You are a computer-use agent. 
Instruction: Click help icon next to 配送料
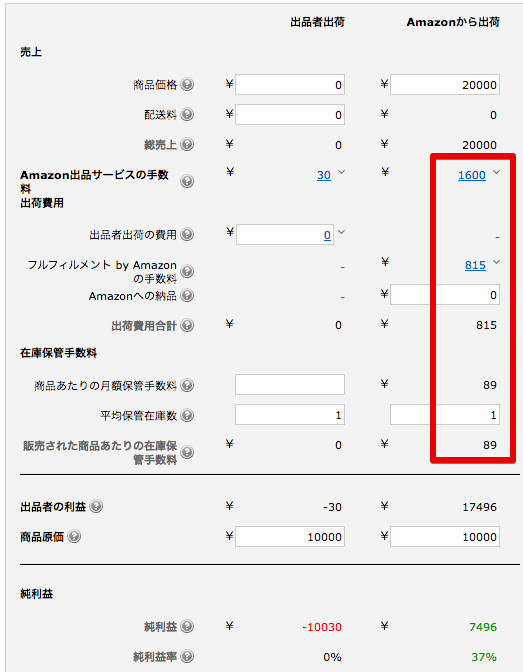click(187, 114)
